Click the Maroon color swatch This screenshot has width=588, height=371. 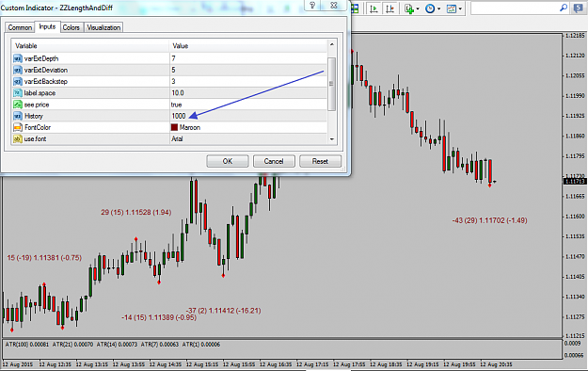click(174, 127)
